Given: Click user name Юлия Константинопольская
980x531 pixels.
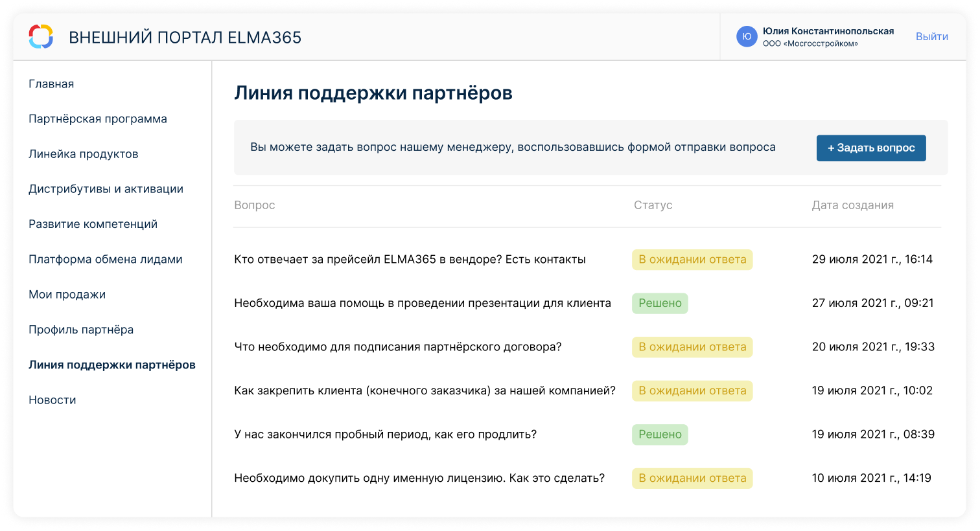Looking at the screenshot, I should 828,31.
